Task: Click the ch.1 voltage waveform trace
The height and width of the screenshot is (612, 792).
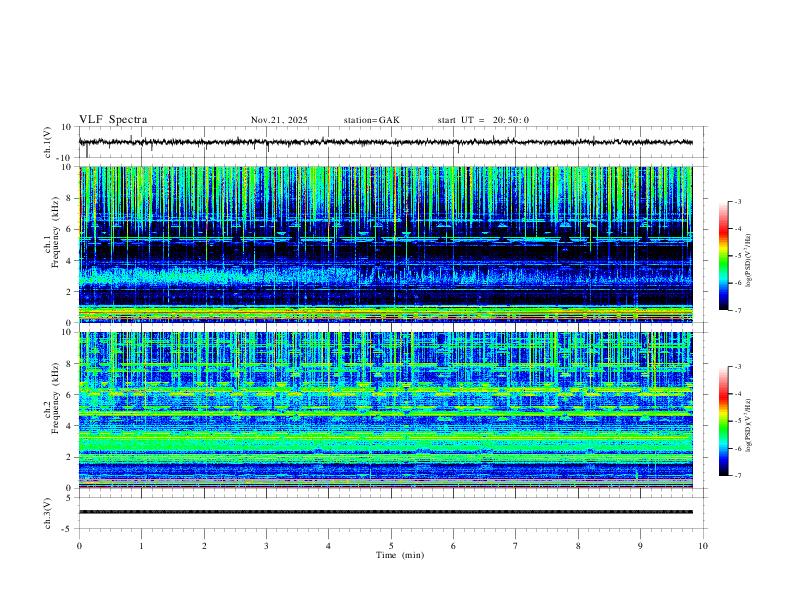Action: pos(385,142)
